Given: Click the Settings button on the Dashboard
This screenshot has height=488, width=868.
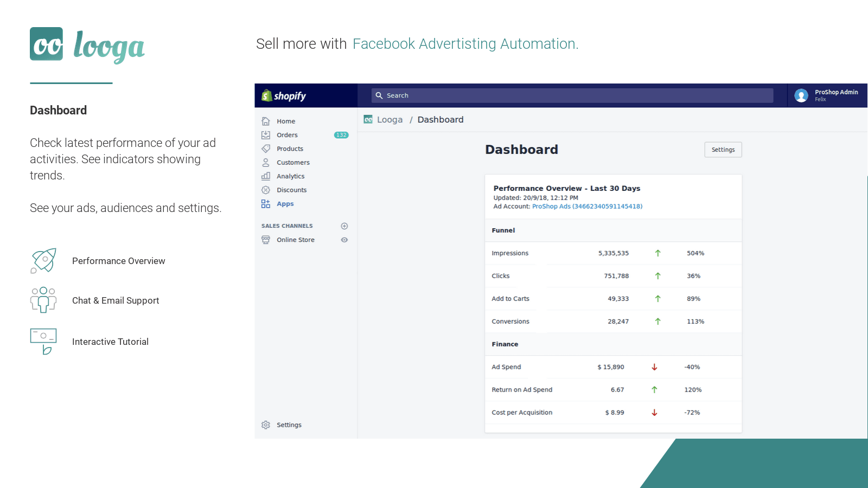Looking at the screenshot, I should point(723,149).
